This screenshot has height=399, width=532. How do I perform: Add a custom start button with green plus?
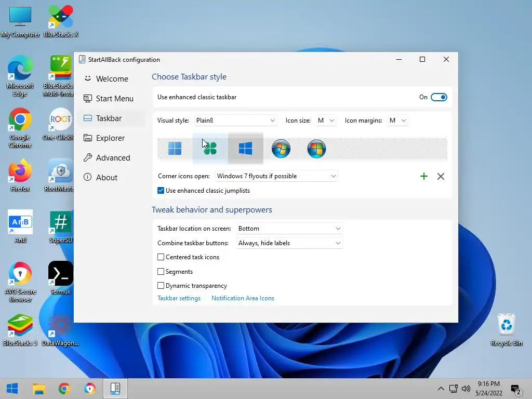[424, 176]
